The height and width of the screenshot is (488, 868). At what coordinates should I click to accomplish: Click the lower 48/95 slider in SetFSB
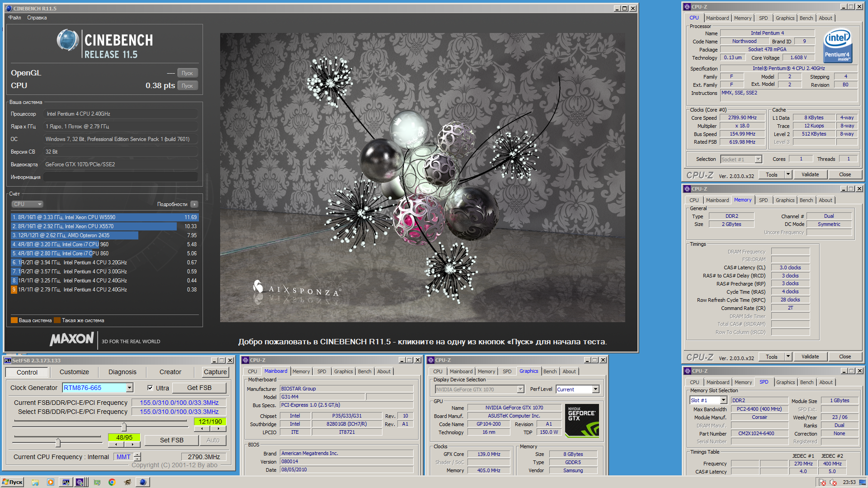tap(58, 442)
